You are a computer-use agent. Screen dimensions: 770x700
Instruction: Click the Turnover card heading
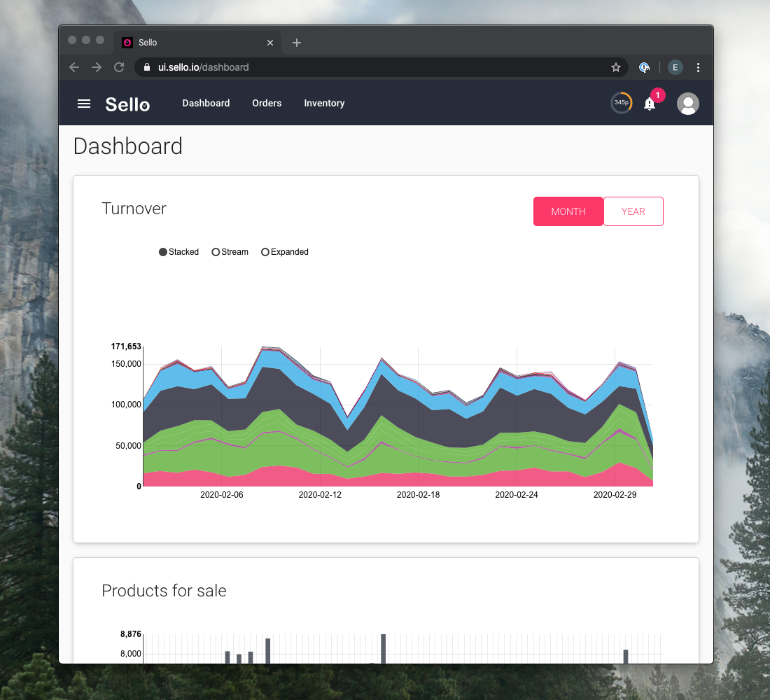134,209
